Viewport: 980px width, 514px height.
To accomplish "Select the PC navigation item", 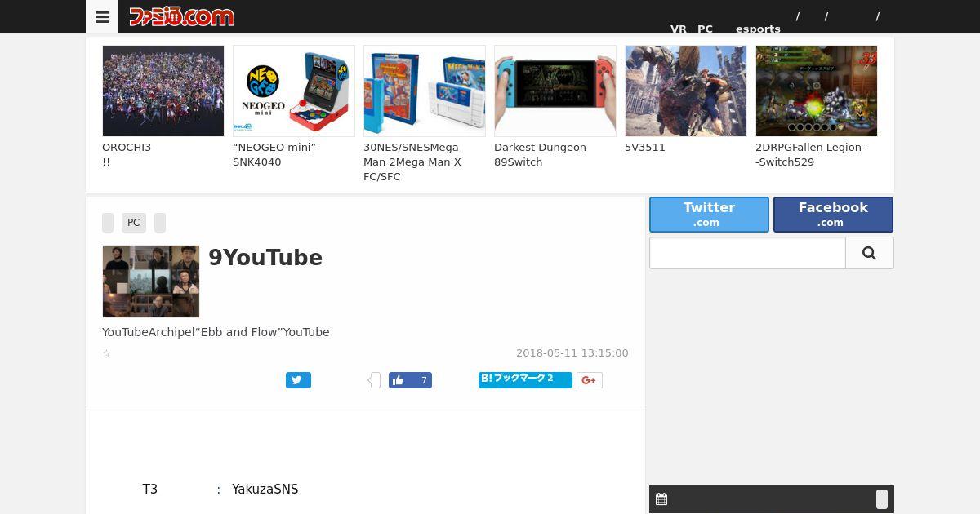I will (x=705, y=29).
